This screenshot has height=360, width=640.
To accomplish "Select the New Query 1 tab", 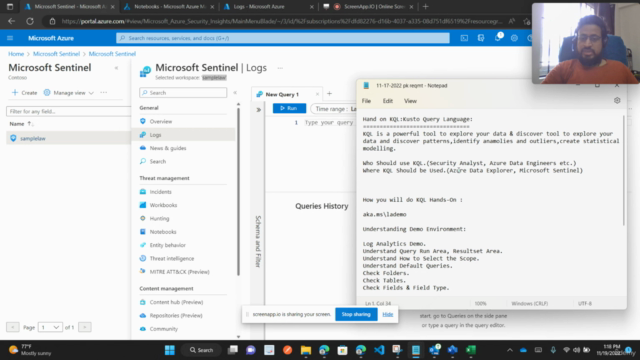I will tap(282, 94).
